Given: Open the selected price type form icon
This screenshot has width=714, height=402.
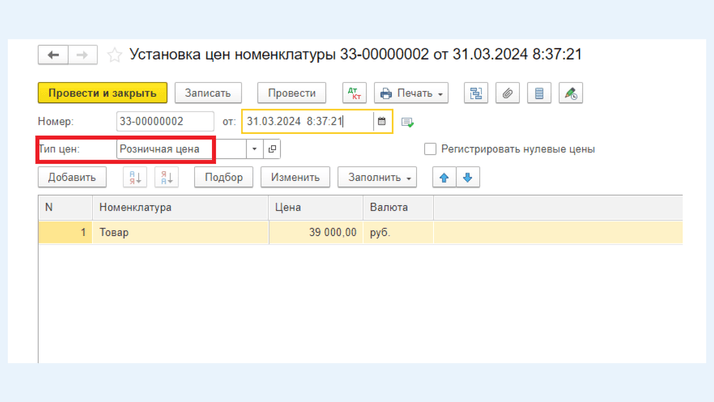Looking at the screenshot, I should [x=272, y=149].
